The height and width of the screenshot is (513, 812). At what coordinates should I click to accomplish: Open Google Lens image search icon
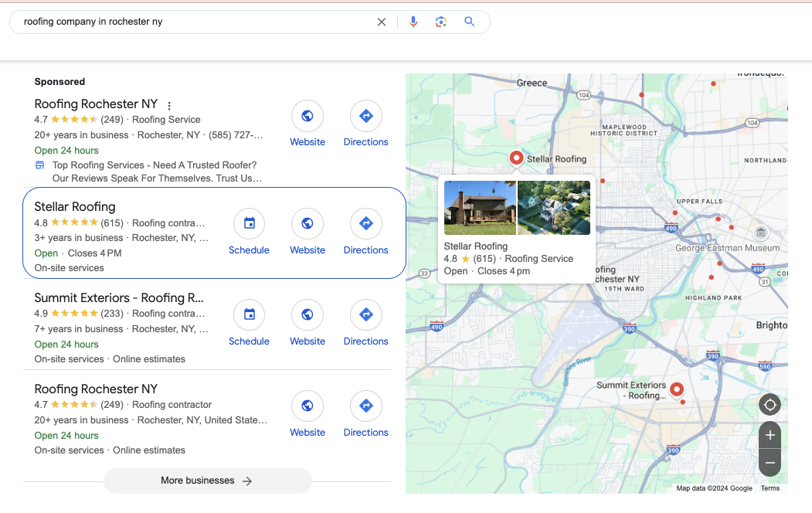click(440, 22)
